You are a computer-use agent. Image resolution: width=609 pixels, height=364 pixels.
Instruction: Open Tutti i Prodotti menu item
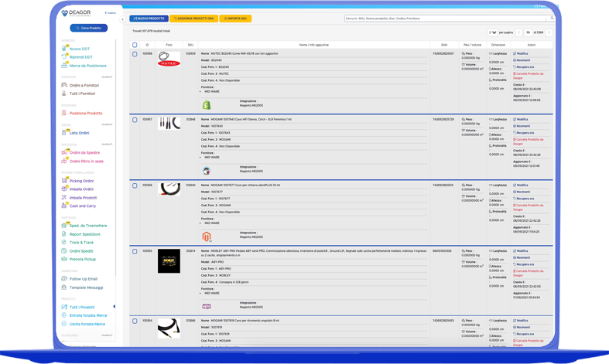tap(82, 307)
